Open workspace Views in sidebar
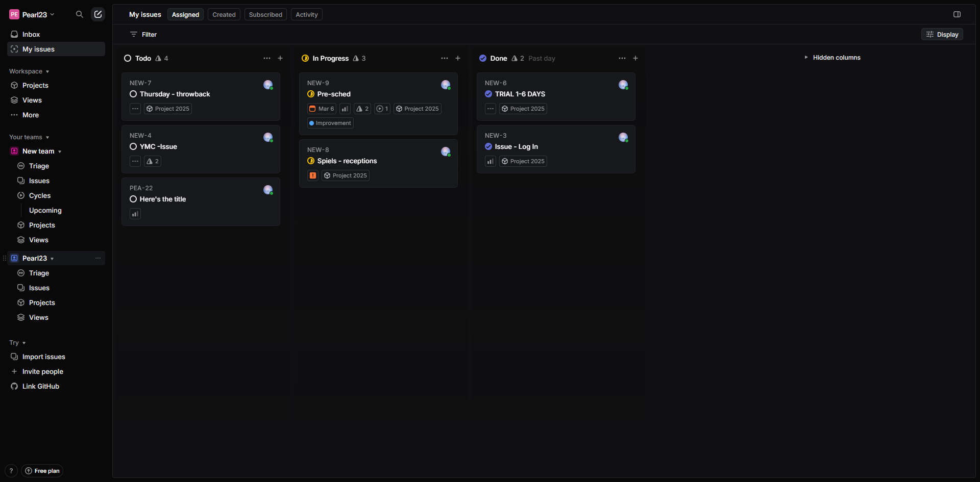This screenshot has height=482, width=980. (x=56, y=100)
